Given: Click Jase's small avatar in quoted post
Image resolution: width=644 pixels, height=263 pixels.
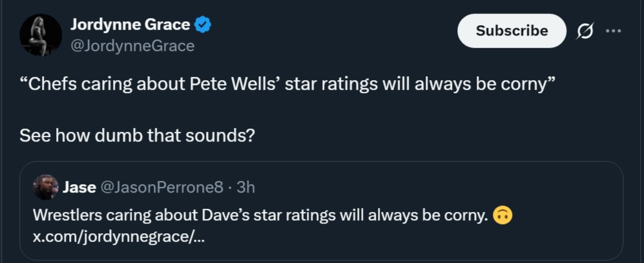Looking at the screenshot, I should (45, 187).
